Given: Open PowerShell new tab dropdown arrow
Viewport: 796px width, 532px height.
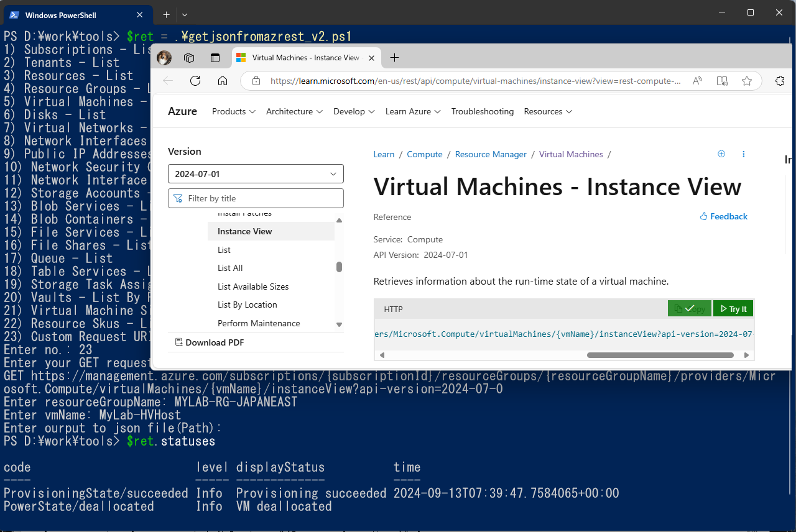Looking at the screenshot, I should pos(185,14).
